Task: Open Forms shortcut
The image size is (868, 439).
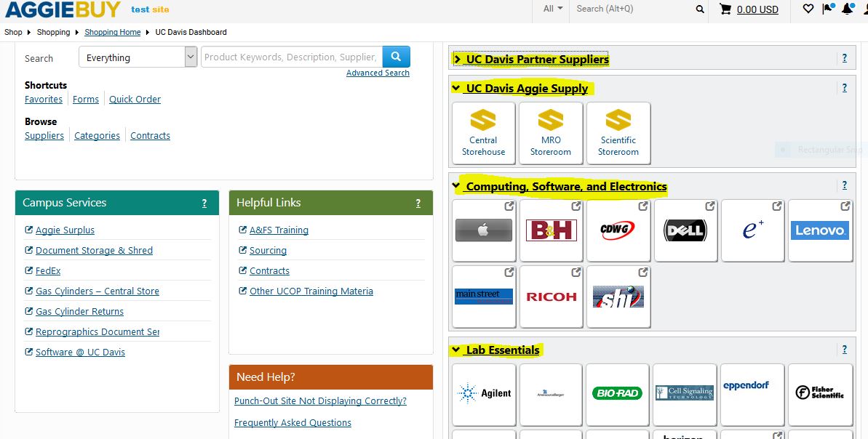Action: (86, 100)
